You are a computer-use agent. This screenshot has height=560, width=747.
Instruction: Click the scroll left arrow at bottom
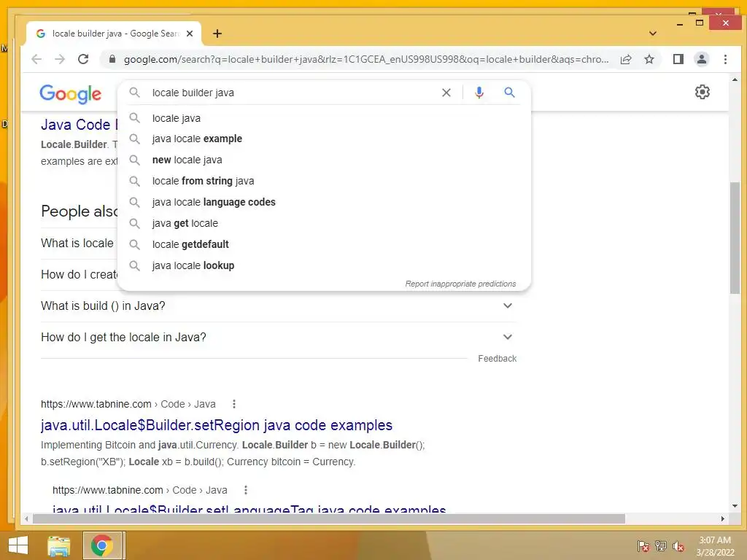[27, 518]
